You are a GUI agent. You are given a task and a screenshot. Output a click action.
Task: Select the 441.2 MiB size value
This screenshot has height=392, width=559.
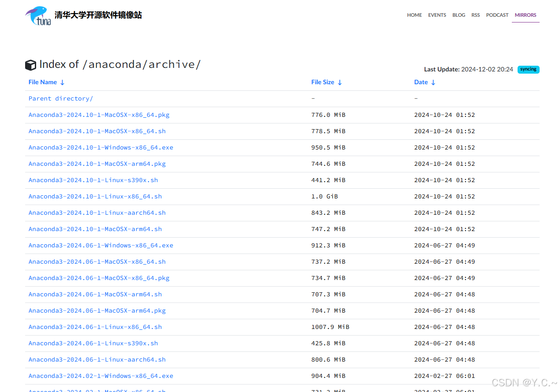coord(328,180)
